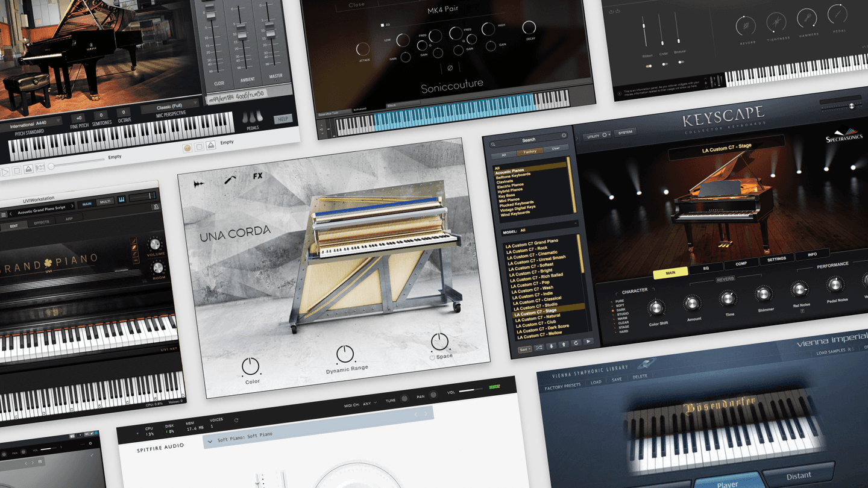This screenshot has height=488, width=868.
Task: Open the INFO tab in Keyscape
Action: pos(812,255)
